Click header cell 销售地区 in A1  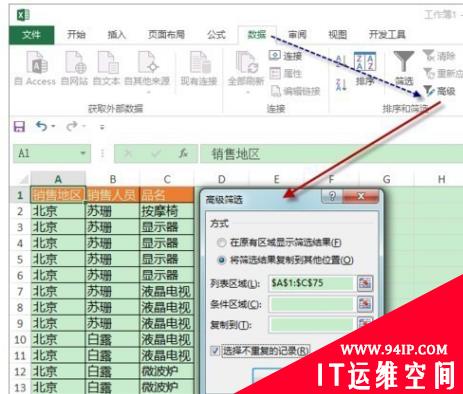(58, 195)
